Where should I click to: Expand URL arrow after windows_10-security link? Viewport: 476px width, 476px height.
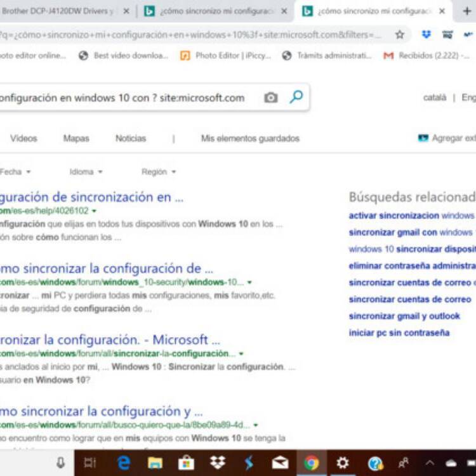coord(249,282)
